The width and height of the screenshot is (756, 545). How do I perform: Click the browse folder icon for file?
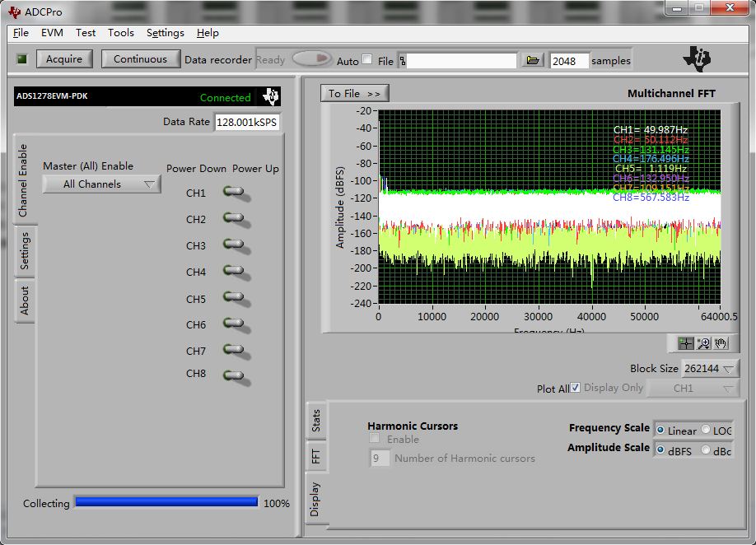tap(532, 60)
